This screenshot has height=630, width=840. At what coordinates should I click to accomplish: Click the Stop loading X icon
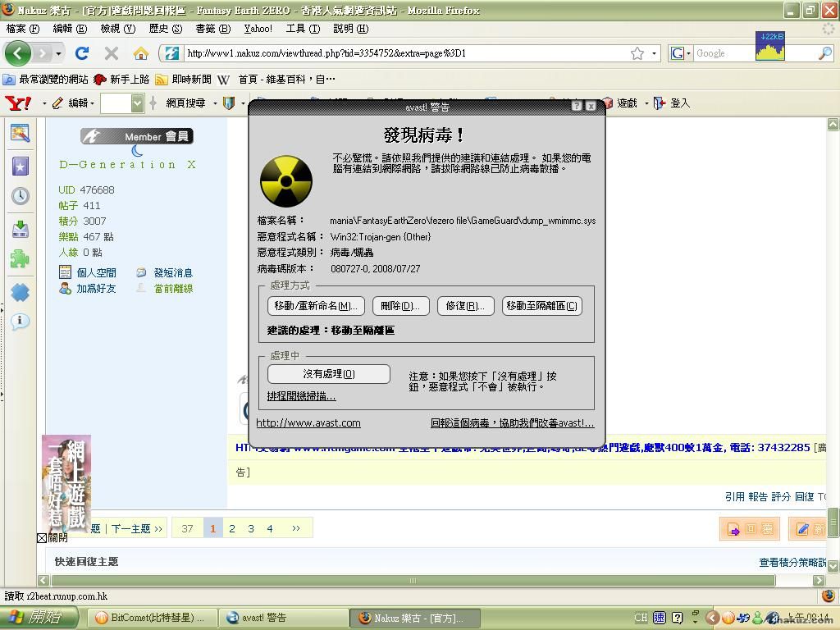[111, 53]
